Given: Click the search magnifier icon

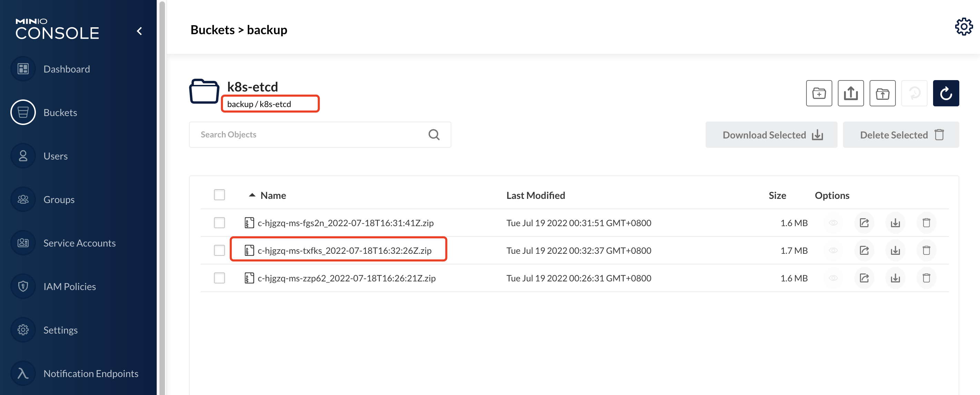Looking at the screenshot, I should pyautogui.click(x=434, y=135).
